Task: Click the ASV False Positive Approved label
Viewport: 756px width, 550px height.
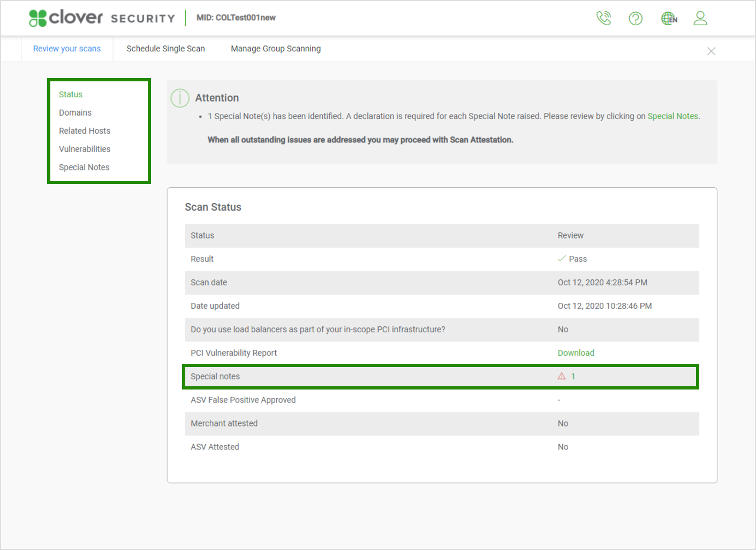Action: pyautogui.click(x=243, y=400)
